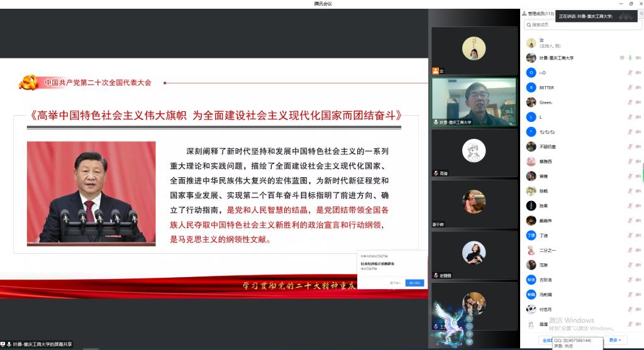Viewport: 644px width, 350px height.
Task: Select participant 不秘奶盖 in the member list
Action: (x=547, y=146)
